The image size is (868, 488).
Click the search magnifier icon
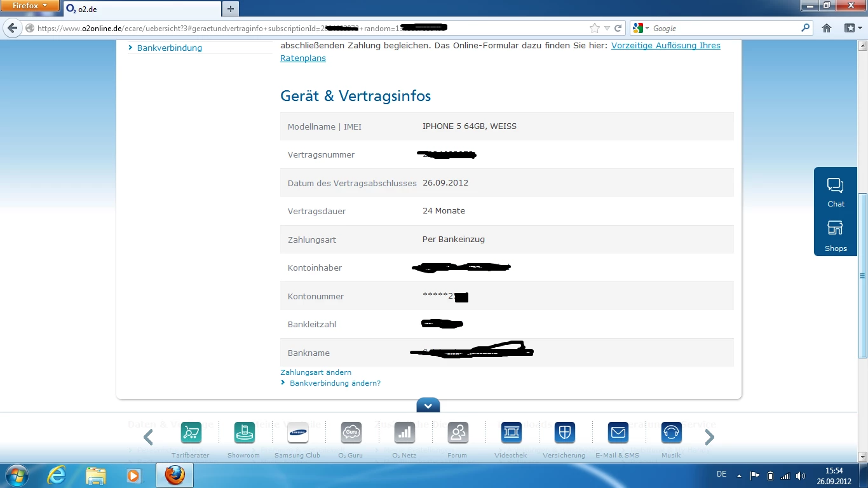click(806, 28)
